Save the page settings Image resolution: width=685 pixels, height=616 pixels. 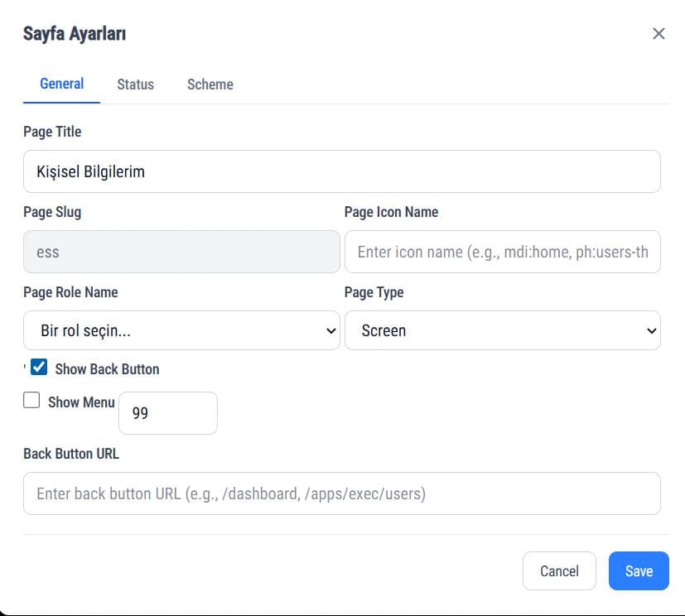[638, 570]
